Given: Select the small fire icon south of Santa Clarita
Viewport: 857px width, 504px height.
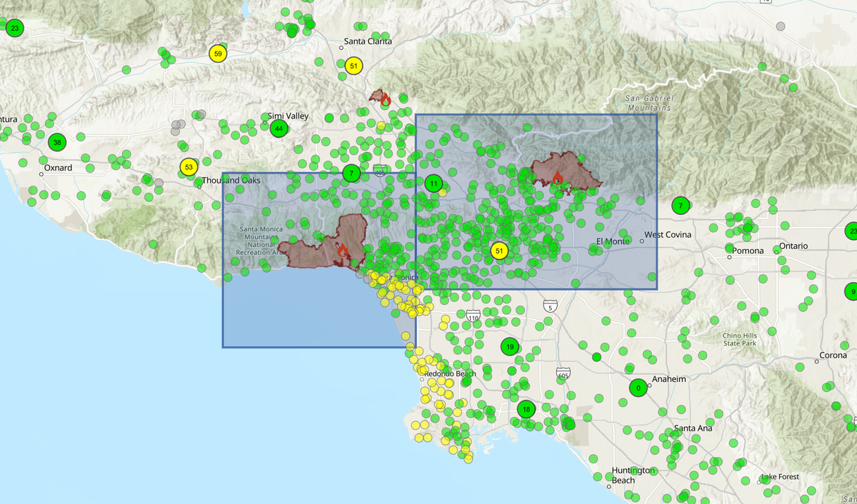Looking at the screenshot, I should (385, 99).
